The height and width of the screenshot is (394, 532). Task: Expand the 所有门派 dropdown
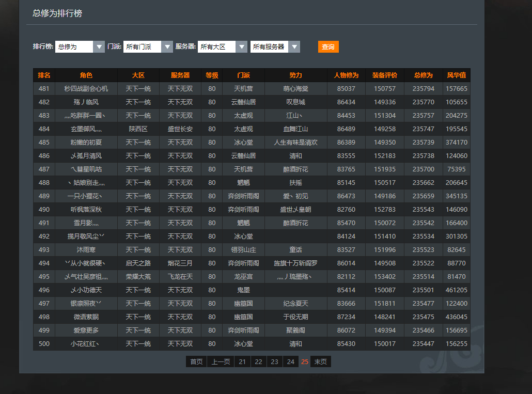[x=148, y=47]
